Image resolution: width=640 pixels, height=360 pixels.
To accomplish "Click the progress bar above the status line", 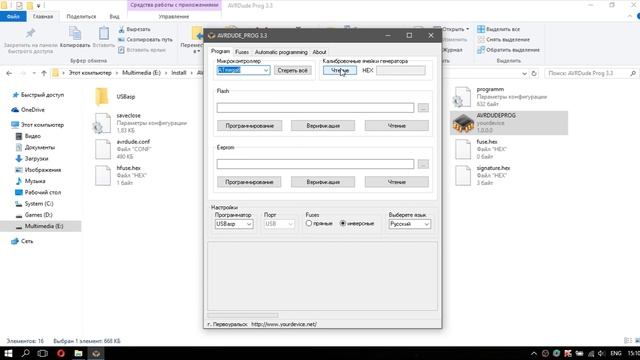I will click(x=243, y=315).
